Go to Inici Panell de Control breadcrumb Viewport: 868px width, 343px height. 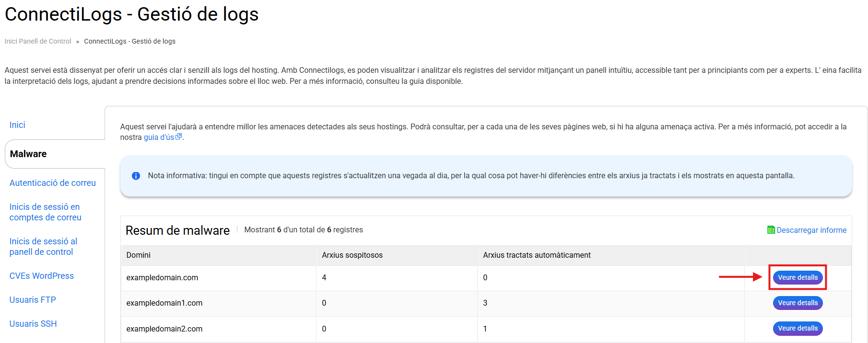tap(38, 41)
